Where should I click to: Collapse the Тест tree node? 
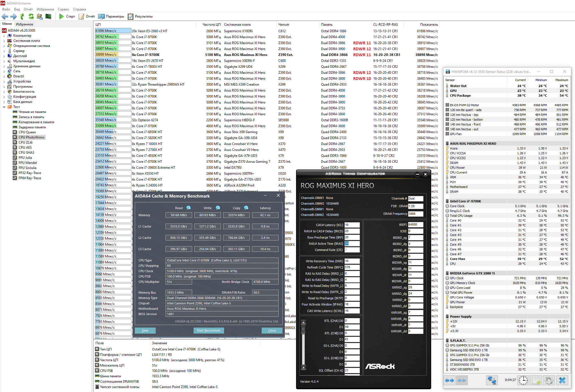tap(4, 107)
